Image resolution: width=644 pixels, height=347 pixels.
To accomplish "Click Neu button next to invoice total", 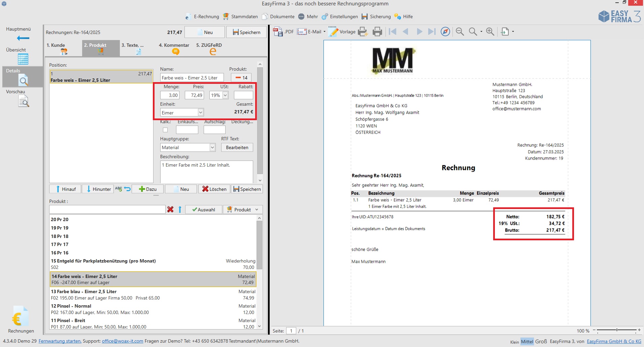I will (x=205, y=32).
